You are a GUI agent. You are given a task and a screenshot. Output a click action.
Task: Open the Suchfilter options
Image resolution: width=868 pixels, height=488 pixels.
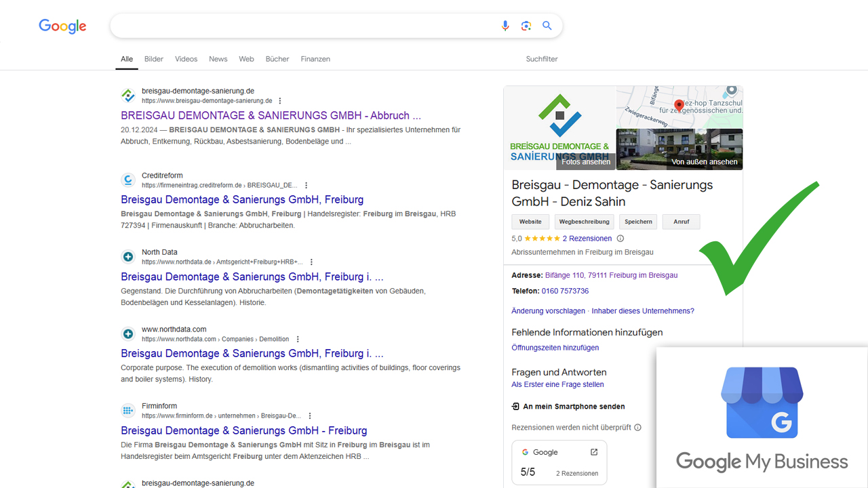542,59
